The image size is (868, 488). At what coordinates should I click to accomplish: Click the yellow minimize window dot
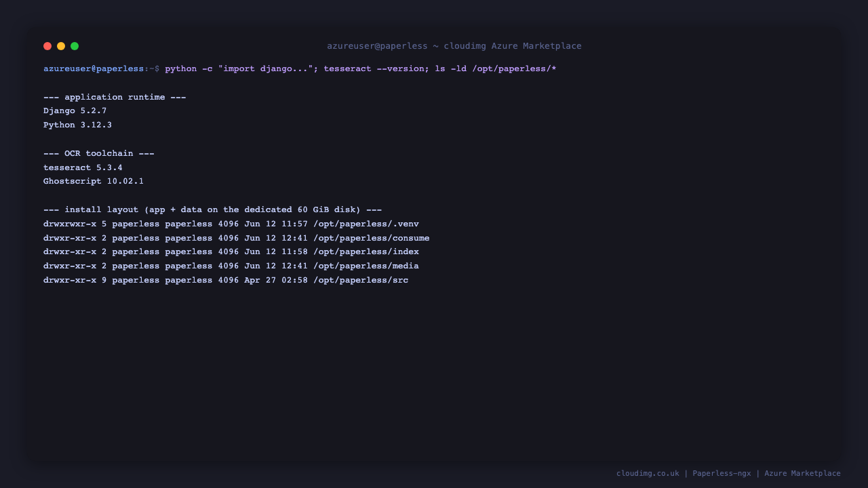[x=61, y=46]
